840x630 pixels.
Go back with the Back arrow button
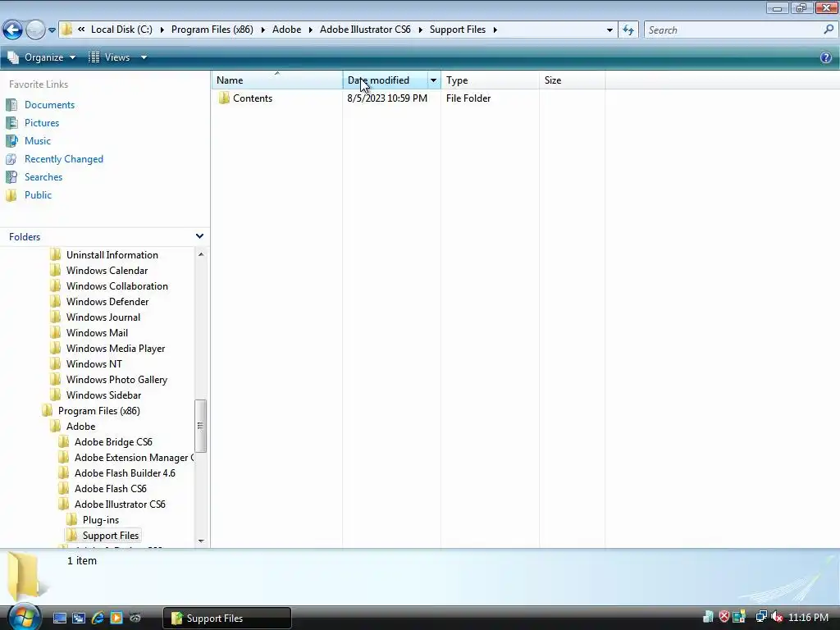pos(13,30)
